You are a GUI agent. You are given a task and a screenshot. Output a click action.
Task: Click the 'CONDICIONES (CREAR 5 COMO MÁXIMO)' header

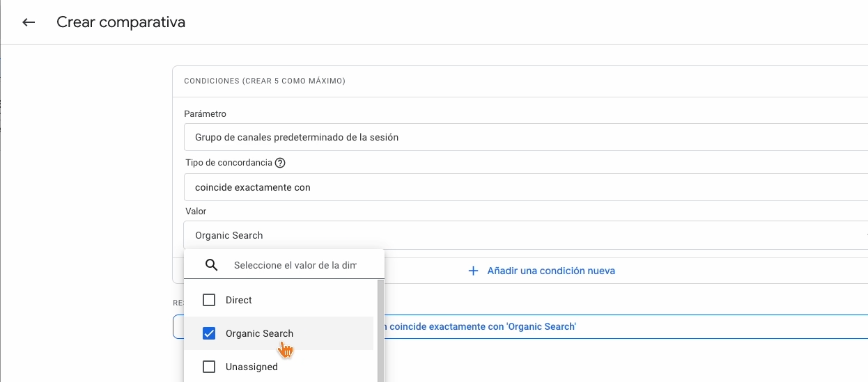pyautogui.click(x=265, y=81)
